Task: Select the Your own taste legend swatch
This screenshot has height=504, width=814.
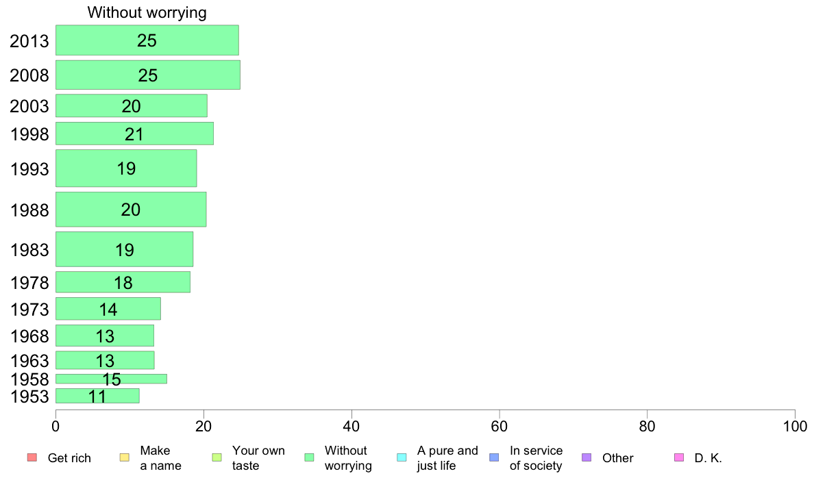Action: point(217,457)
